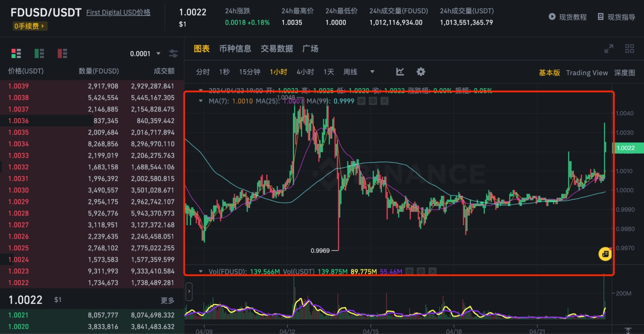Open the First Digital USD价格 link
This screenshot has height=334, width=644.
(x=118, y=13)
